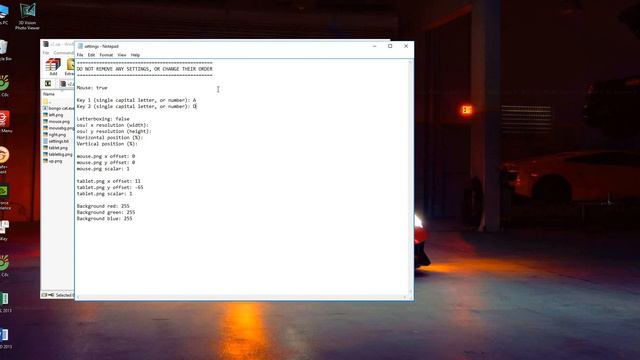Click the tablet.png scalar line

click(x=104, y=193)
